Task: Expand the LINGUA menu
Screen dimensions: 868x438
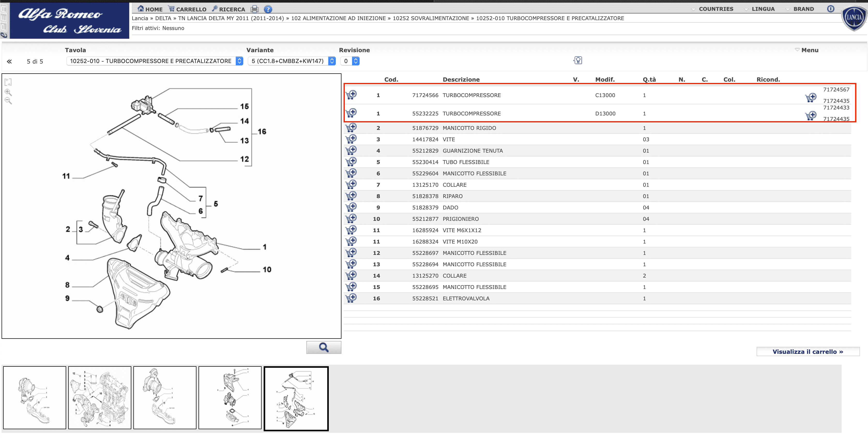Action: click(x=759, y=9)
